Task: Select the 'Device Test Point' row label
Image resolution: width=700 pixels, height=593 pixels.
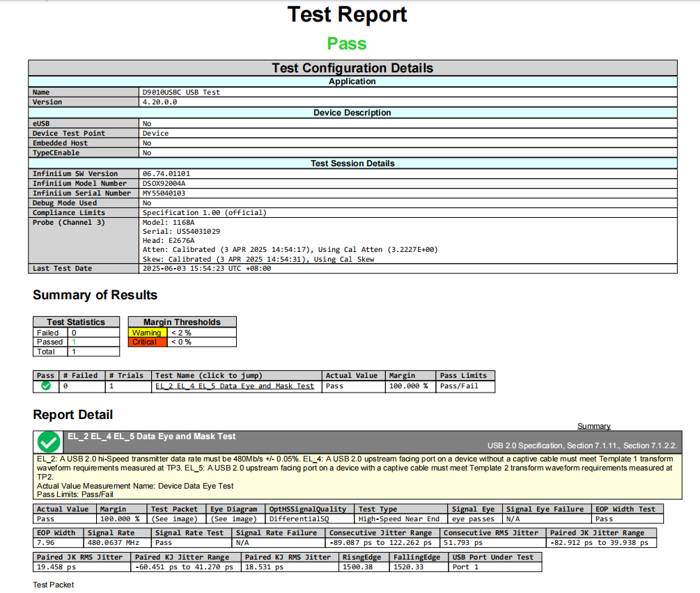Action: (69, 134)
